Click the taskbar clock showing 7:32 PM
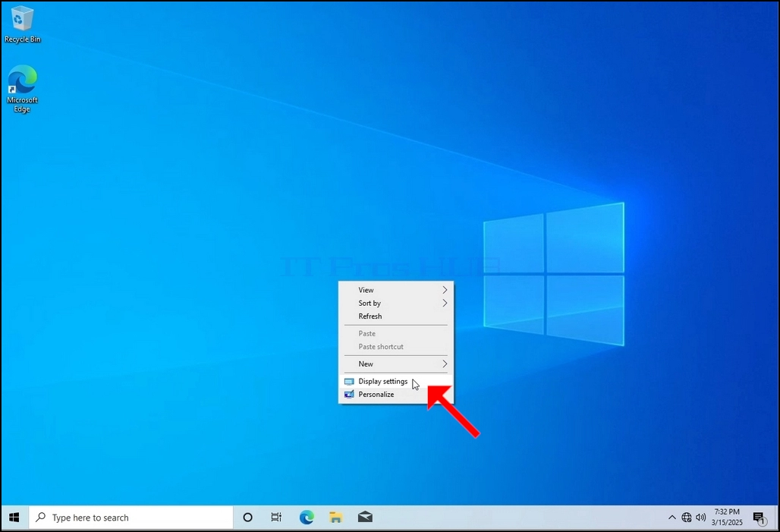The height and width of the screenshot is (532, 780). (727, 517)
